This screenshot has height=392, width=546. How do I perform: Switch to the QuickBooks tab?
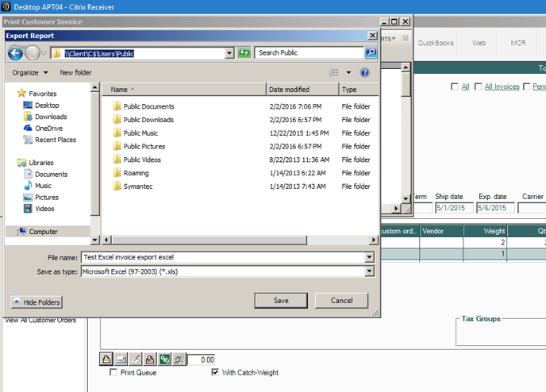pos(436,43)
